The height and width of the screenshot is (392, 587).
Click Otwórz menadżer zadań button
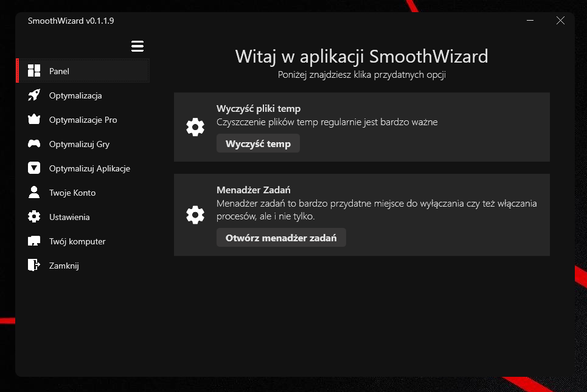(x=281, y=238)
